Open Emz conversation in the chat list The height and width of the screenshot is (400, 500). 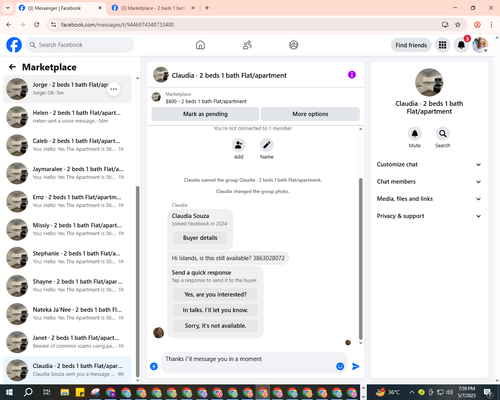67,201
